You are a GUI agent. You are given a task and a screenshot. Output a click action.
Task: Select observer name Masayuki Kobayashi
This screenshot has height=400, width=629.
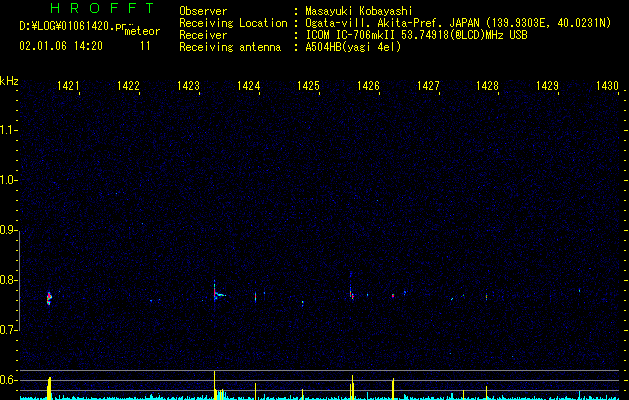tap(359, 11)
